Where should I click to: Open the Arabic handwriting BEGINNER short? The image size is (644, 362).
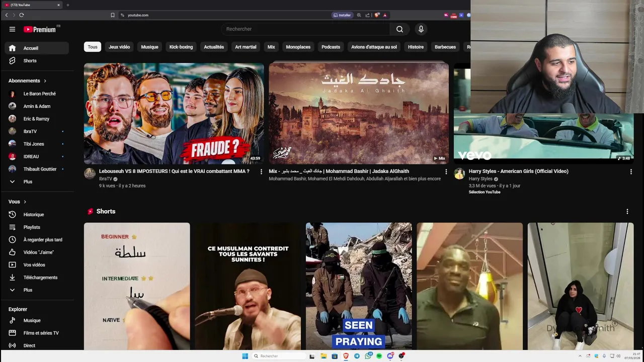coord(137,286)
